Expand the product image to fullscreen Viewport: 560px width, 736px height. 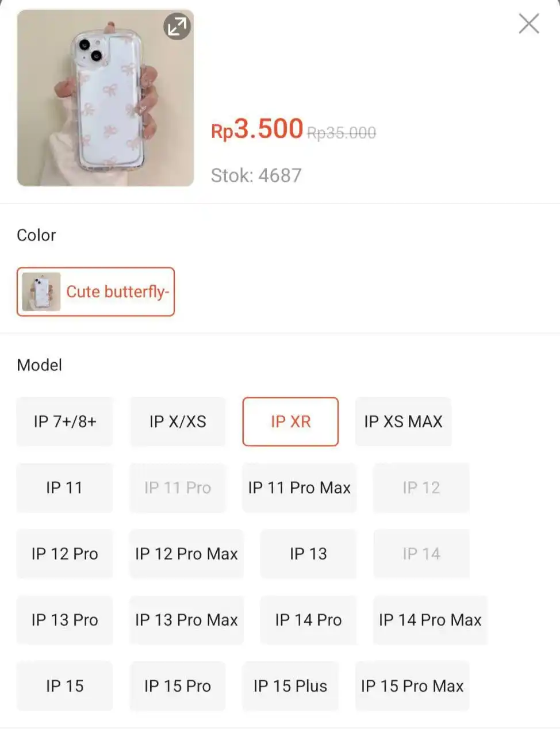coord(177,26)
